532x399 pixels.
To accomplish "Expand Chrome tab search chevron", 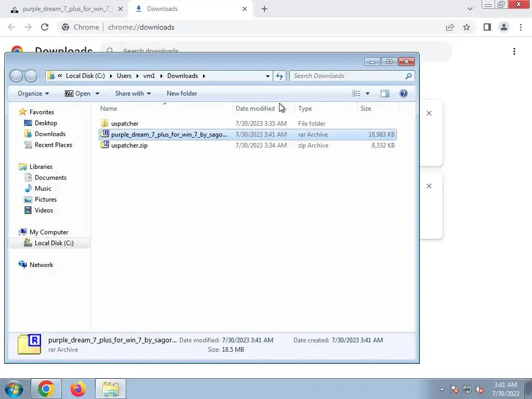I will point(470,9).
